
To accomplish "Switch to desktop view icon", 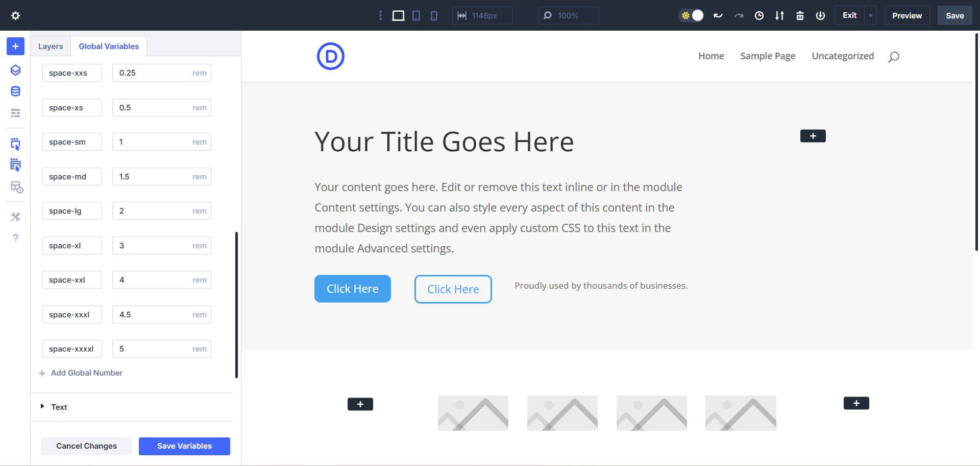I will [x=398, y=15].
